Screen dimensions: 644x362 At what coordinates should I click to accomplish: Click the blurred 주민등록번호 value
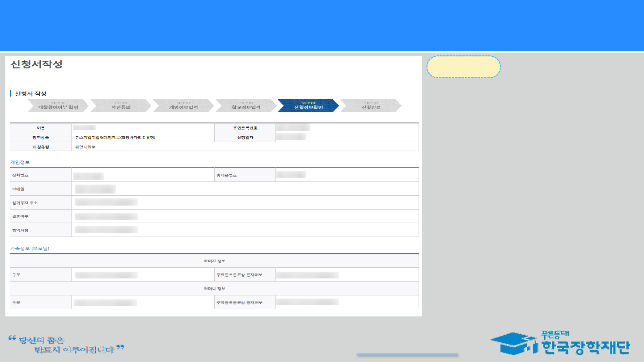pos(293,128)
